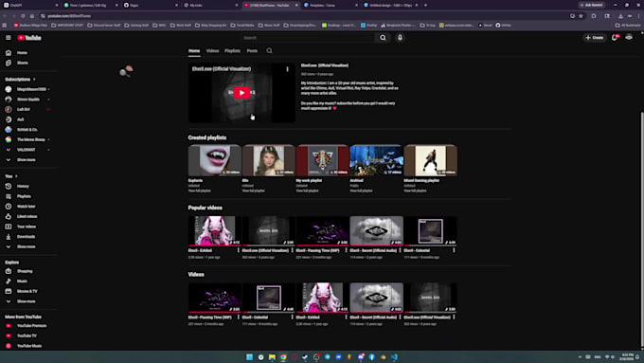Viewport: 644px width, 363px height.
Task: Play the featured Official Visualizer video
Action: click(241, 93)
